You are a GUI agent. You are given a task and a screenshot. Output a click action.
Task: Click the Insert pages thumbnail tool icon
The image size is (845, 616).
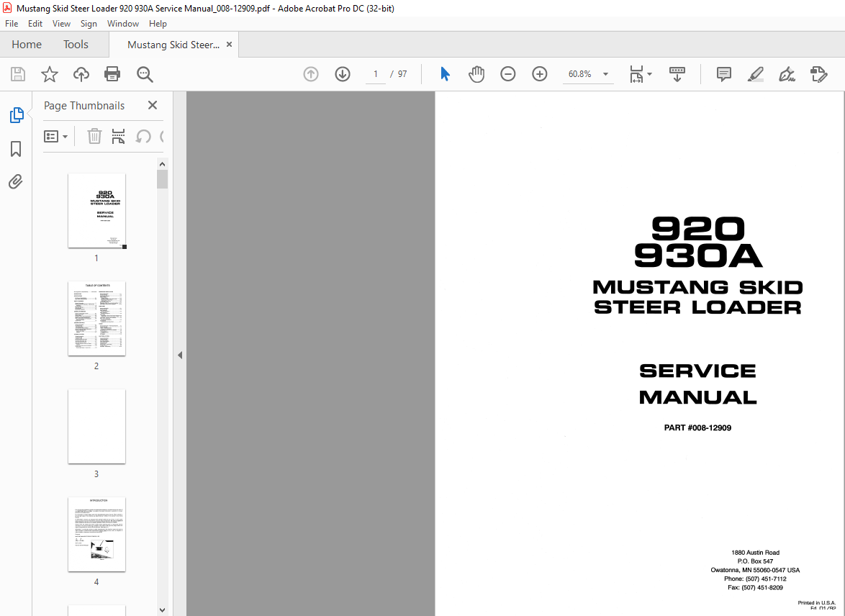pos(119,136)
